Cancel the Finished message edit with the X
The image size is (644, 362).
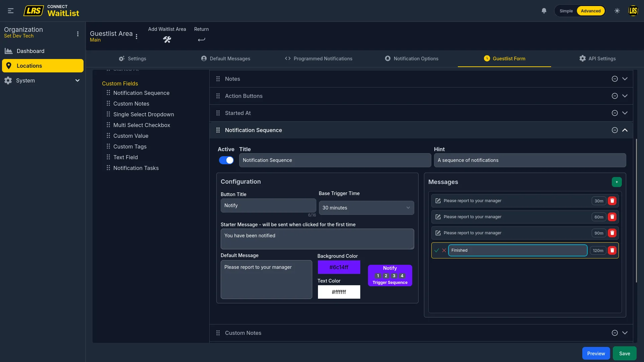(x=444, y=250)
